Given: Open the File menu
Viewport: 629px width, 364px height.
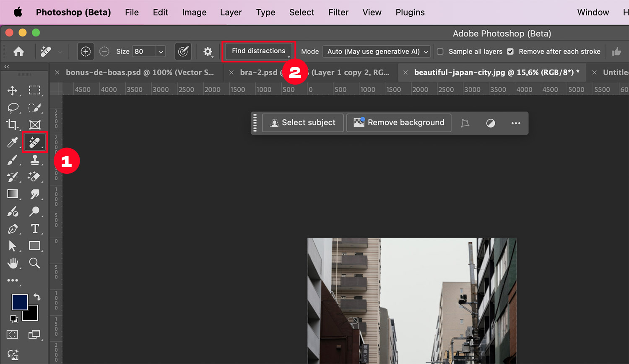Looking at the screenshot, I should pos(132,12).
